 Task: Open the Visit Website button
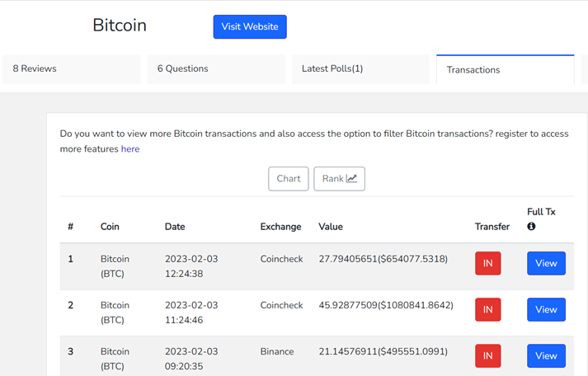click(250, 26)
